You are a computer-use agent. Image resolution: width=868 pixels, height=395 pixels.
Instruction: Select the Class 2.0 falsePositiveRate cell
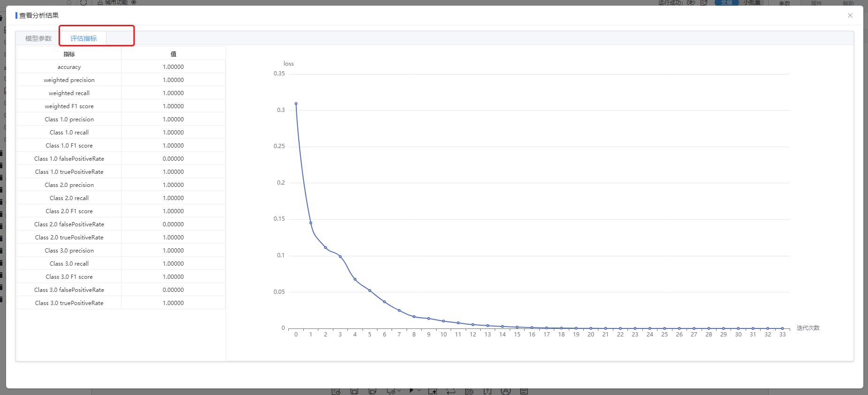coord(69,224)
